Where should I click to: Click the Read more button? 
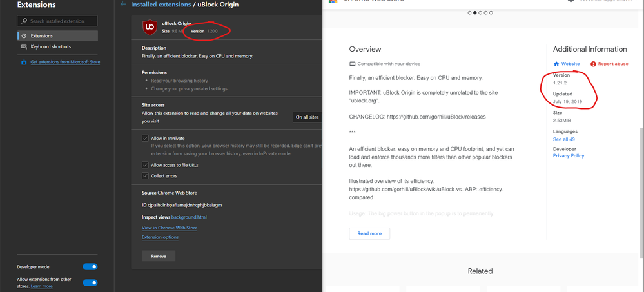coord(369,233)
